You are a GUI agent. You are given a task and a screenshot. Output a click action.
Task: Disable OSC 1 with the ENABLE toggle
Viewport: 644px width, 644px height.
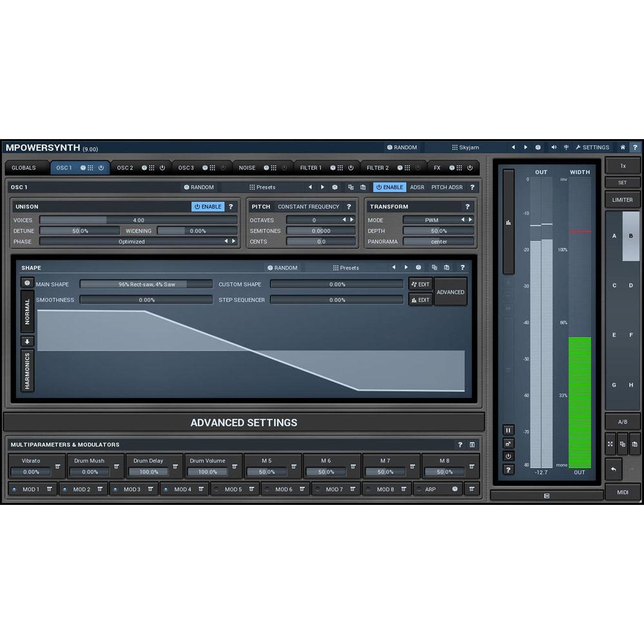point(389,187)
